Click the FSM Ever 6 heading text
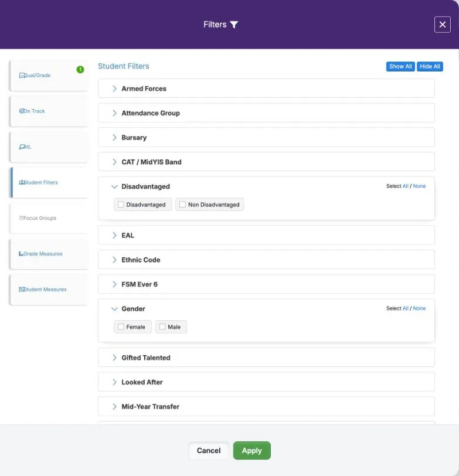Screen dimensions: 459x476 pos(140,284)
